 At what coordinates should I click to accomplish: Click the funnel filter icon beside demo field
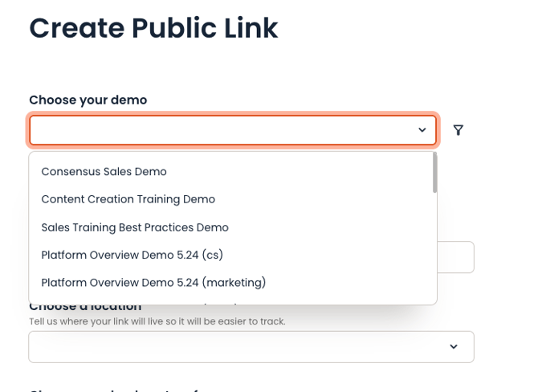click(x=458, y=130)
